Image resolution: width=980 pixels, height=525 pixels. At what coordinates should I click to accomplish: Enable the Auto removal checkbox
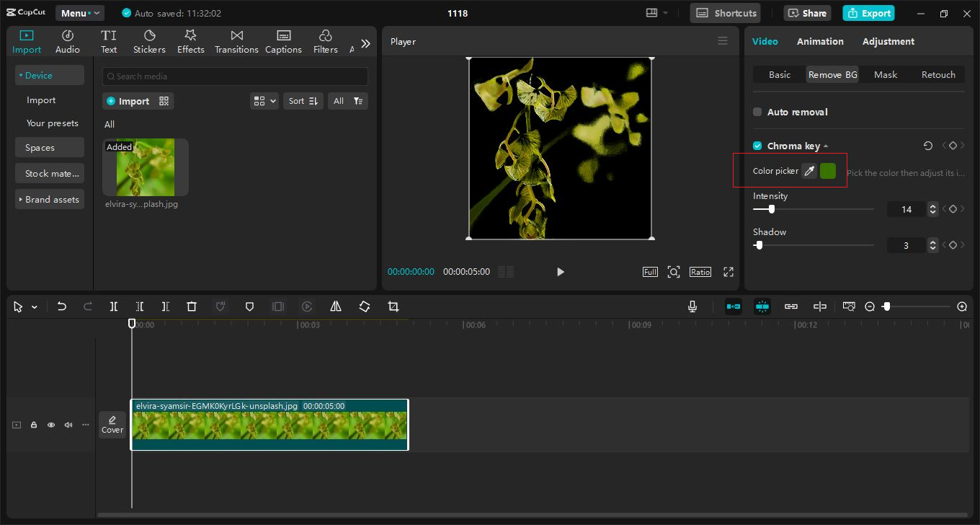tap(757, 112)
